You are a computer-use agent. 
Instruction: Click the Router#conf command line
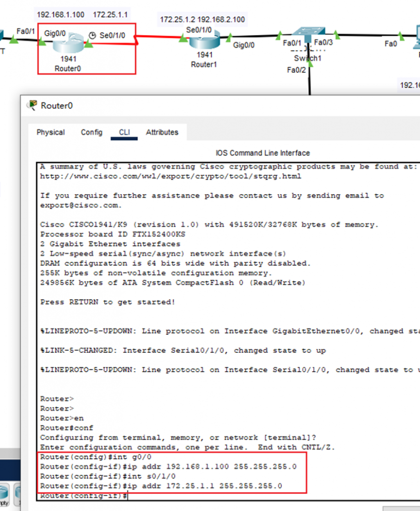(x=66, y=428)
